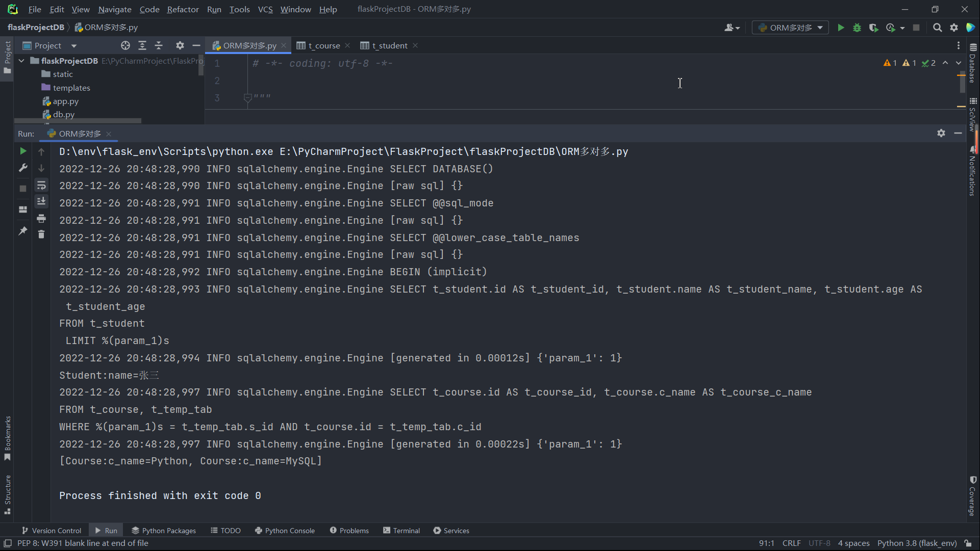Pin the Run tab
Viewport: 980px width, 551px height.
pyautogui.click(x=23, y=231)
